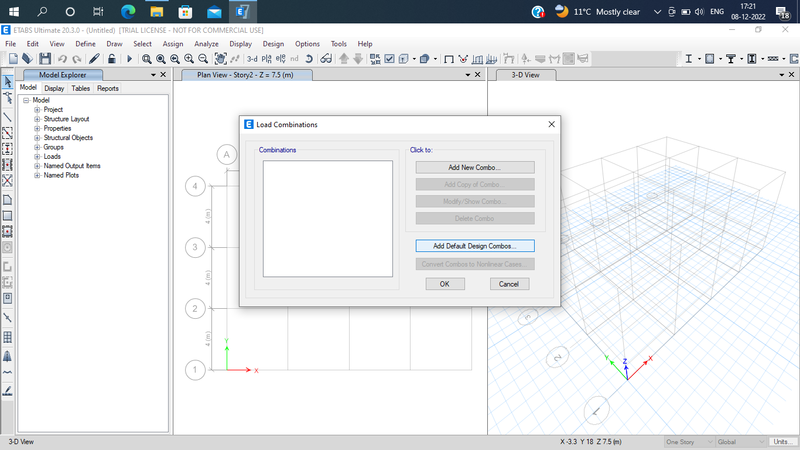The width and height of the screenshot is (800, 450).
Task: Click the Rubber Band Zoom magnifier icon
Action: click(146, 59)
